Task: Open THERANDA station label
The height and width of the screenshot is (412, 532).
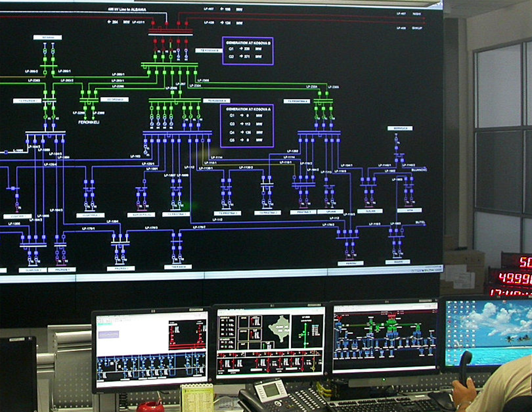Action: tap(178, 267)
